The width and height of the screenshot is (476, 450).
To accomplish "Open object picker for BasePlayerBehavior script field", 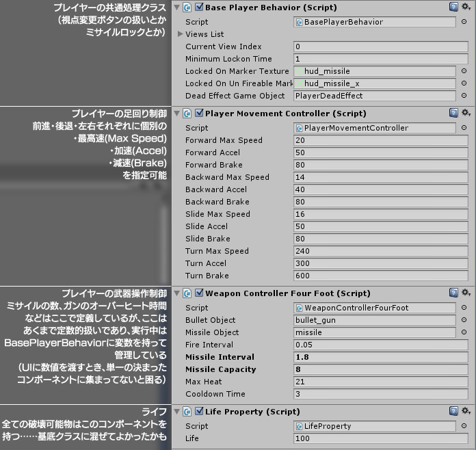I will click(x=464, y=22).
